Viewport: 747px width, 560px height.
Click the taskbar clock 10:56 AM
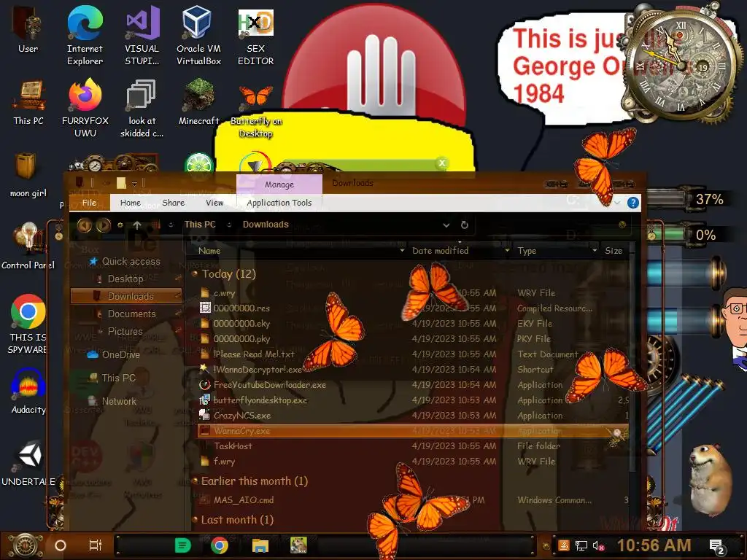tap(654, 545)
